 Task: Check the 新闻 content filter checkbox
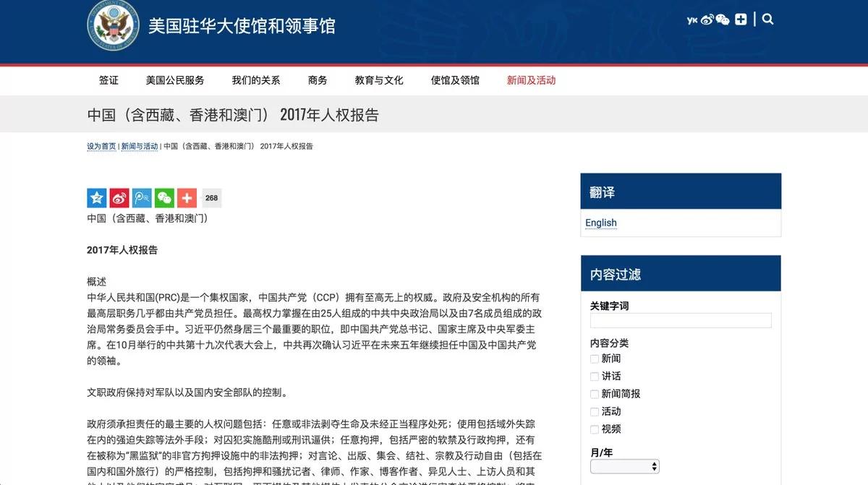coord(595,359)
